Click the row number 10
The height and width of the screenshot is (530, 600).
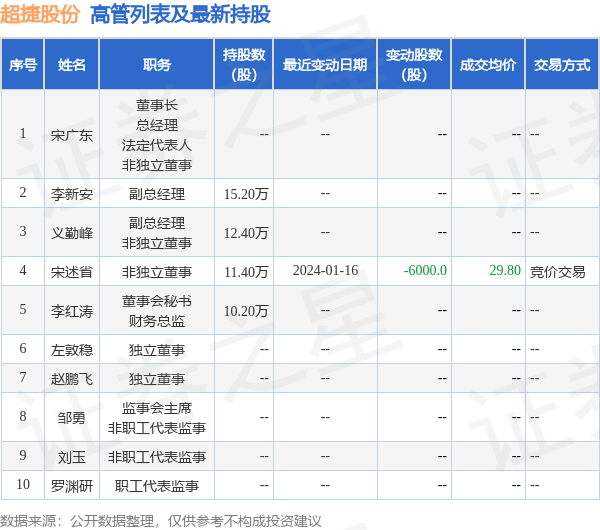[23, 484]
